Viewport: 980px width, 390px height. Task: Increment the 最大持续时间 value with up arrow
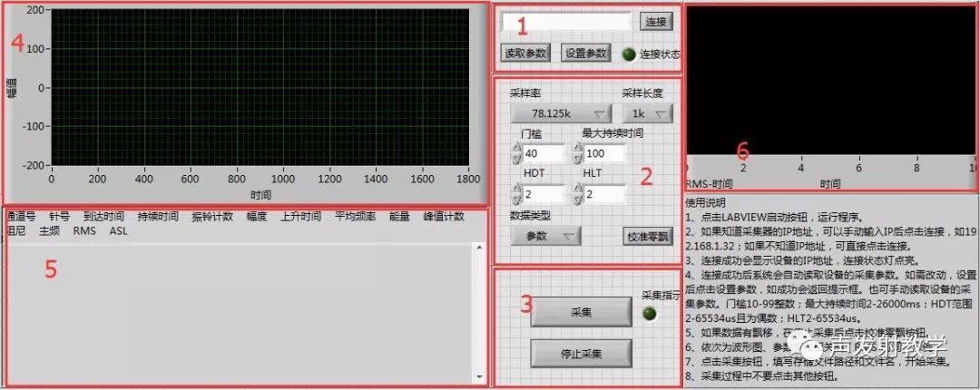[x=578, y=149]
